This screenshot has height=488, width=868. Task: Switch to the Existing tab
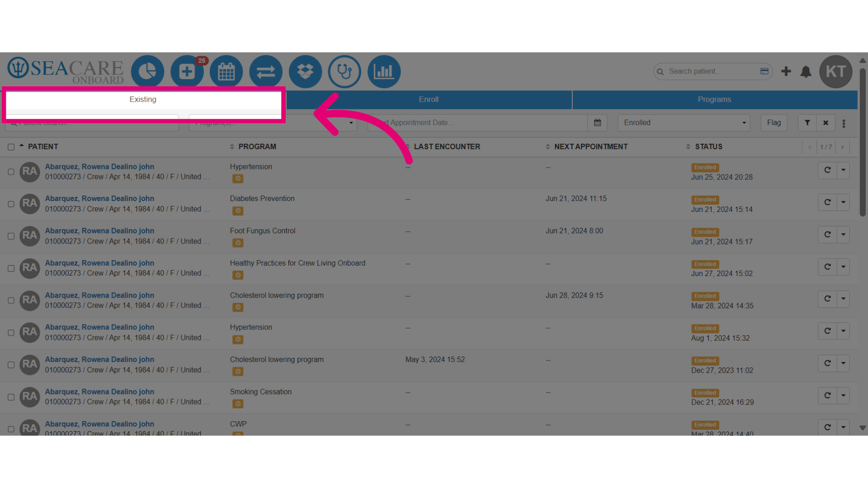[143, 99]
